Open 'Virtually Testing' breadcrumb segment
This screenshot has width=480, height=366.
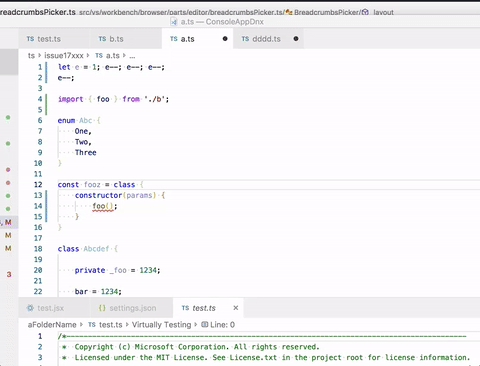[x=161, y=325]
